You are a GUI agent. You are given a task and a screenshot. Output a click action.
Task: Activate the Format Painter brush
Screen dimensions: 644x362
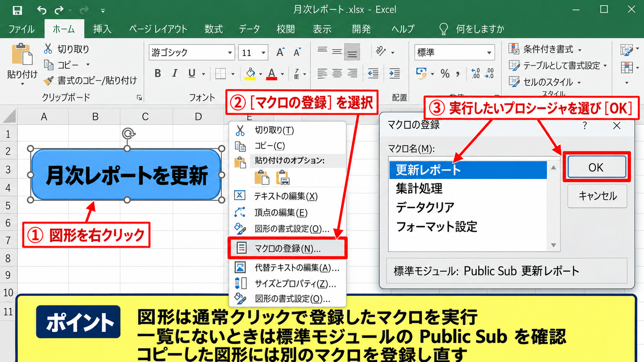coord(49,80)
